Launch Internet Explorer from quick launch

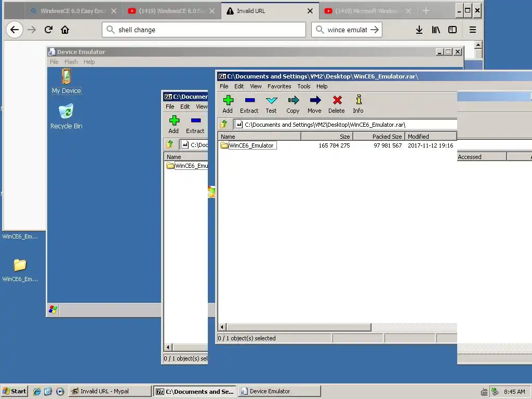[37, 392]
